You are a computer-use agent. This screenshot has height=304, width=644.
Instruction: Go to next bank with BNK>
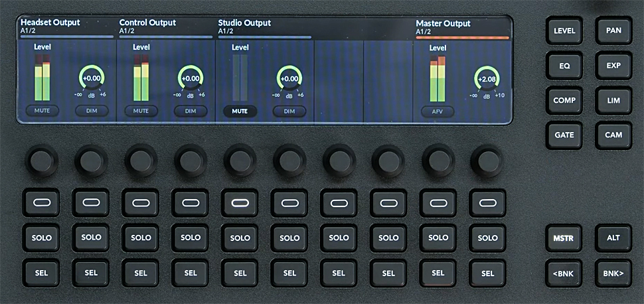613,273
